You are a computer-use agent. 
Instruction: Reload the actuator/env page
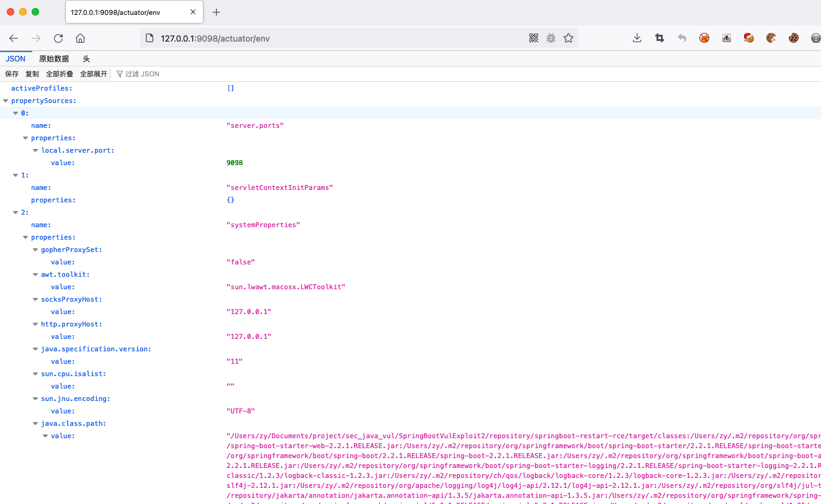tap(58, 38)
